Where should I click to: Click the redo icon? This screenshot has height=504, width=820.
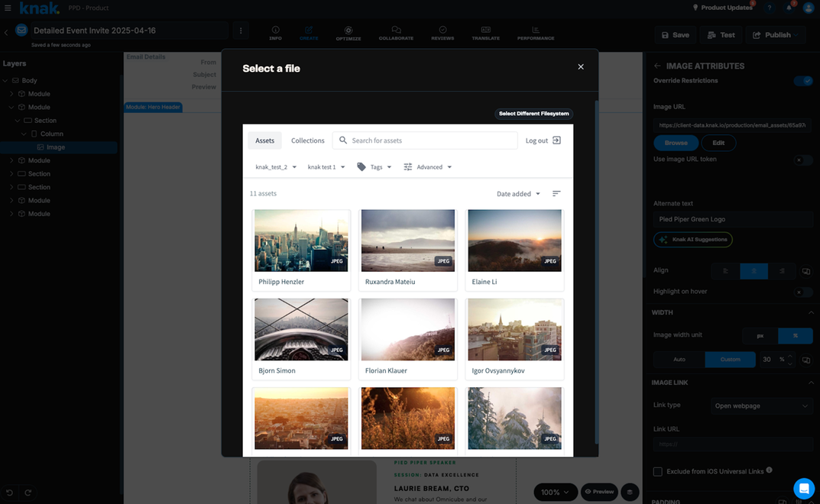coord(28,493)
